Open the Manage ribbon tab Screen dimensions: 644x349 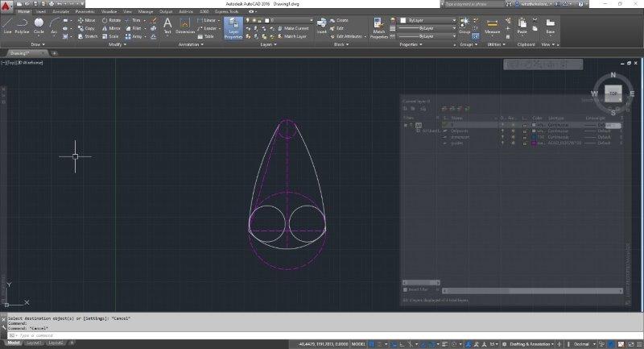click(146, 11)
